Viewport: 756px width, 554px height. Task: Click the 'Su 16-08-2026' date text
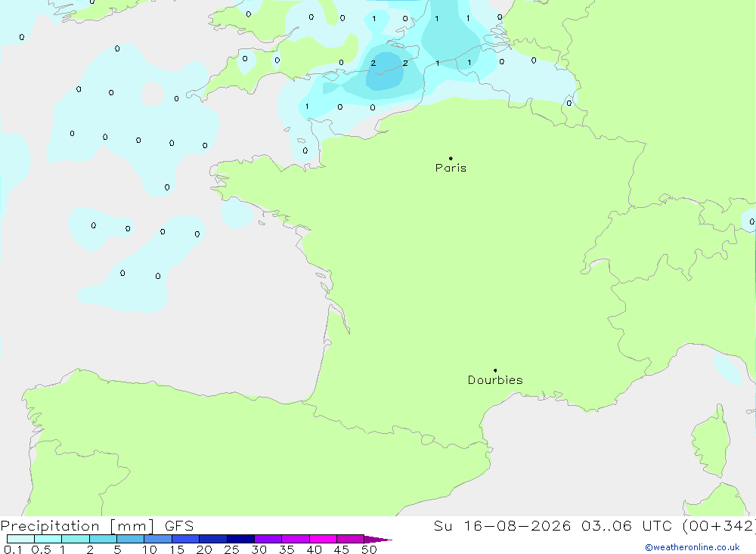click(502, 526)
